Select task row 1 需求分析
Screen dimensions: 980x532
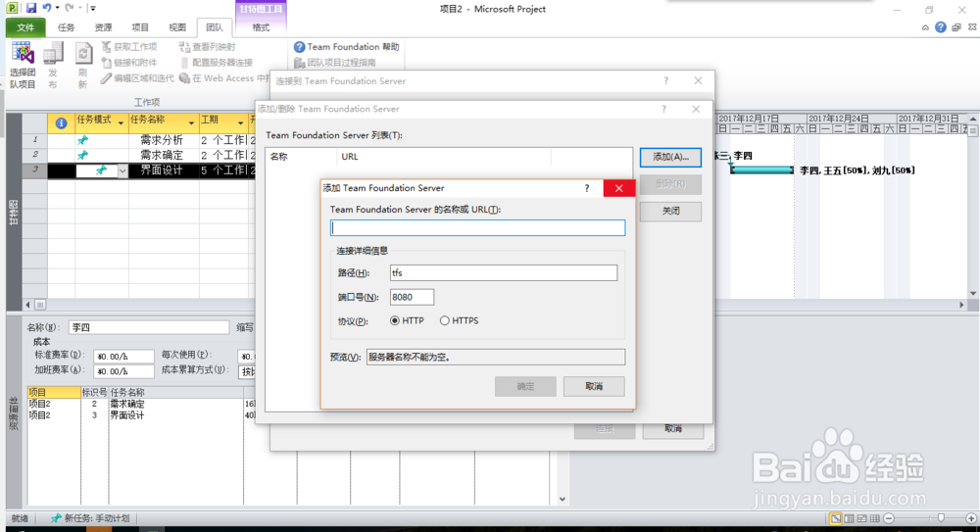pyautogui.click(x=162, y=140)
